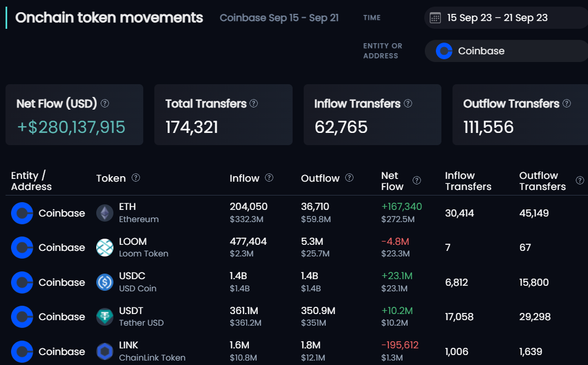Screen dimensions: 588x365
Task: Click the 36,710 ETH outflow cell
Action: [315, 207]
